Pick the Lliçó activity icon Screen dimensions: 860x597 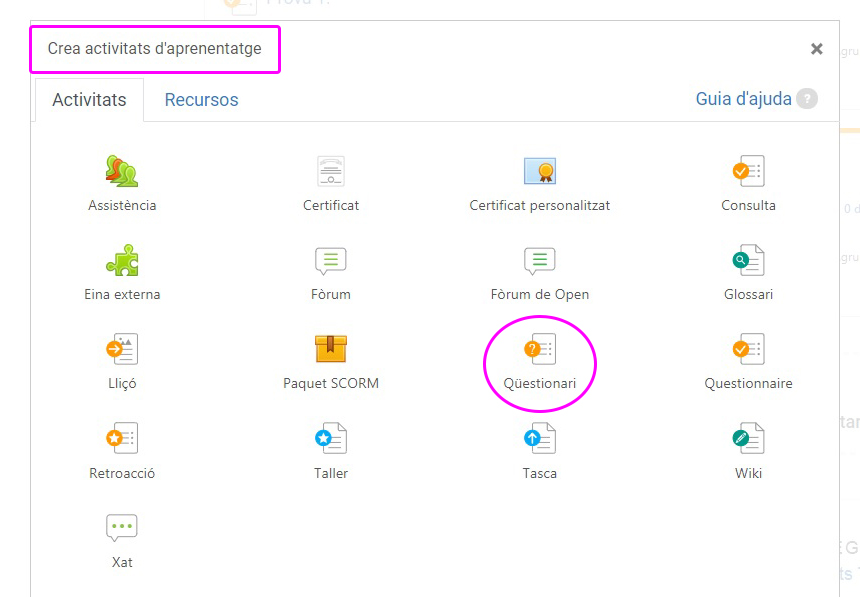point(122,349)
